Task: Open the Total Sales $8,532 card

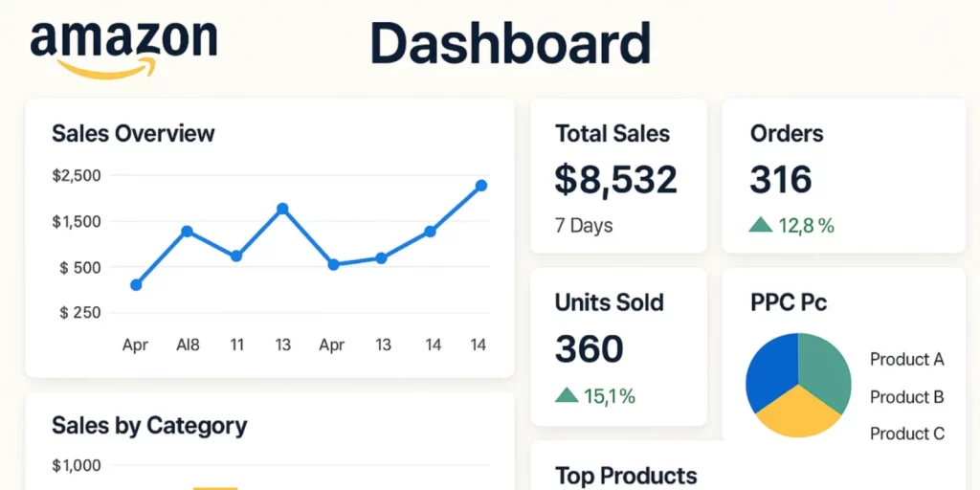Action: pyautogui.click(x=619, y=176)
